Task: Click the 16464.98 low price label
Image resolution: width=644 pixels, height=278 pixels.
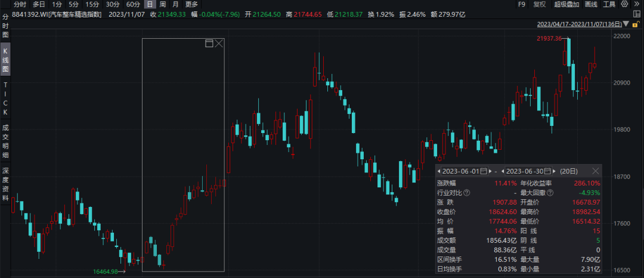Action: [x=106, y=271]
